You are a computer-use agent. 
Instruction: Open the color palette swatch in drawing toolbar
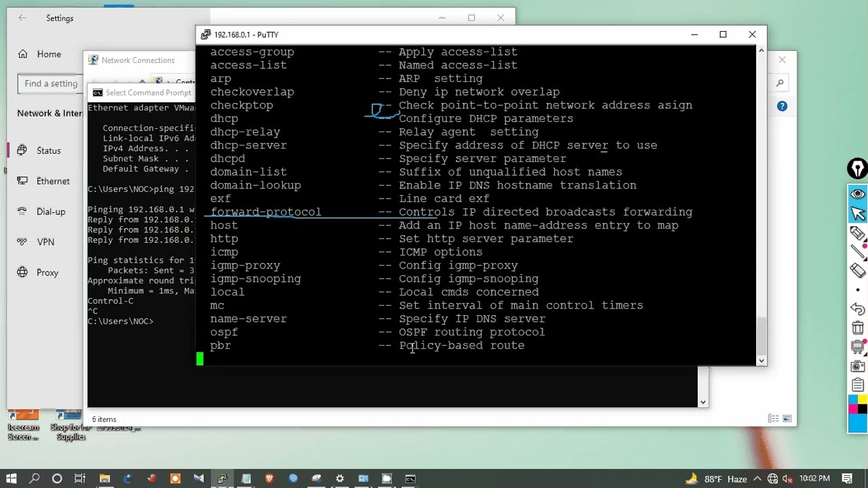(858, 413)
